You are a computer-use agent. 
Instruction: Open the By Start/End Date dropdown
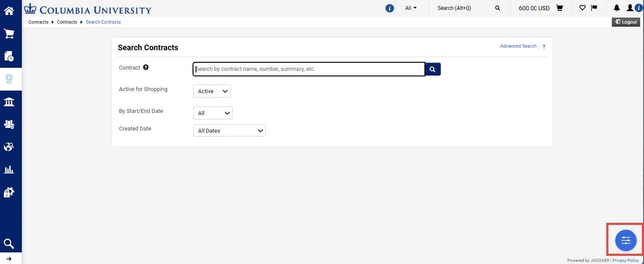(x=213, y=113)
